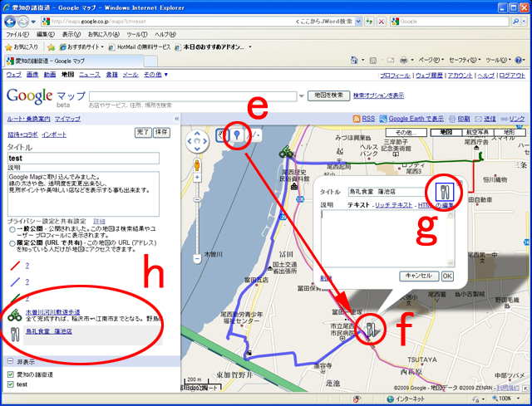Click OK in the info window
The image size is (532, 406).
447,276
